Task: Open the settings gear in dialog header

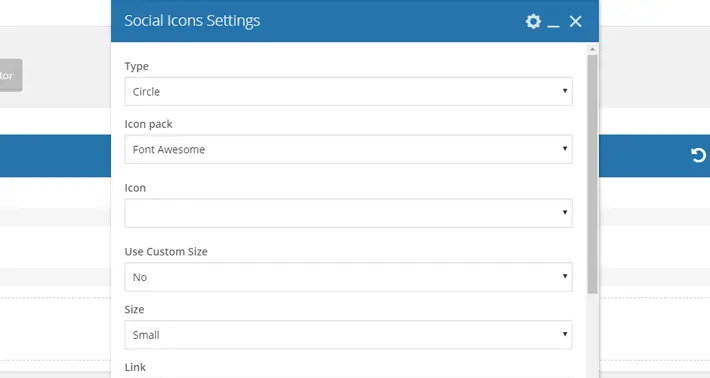Action: (533, 21)
